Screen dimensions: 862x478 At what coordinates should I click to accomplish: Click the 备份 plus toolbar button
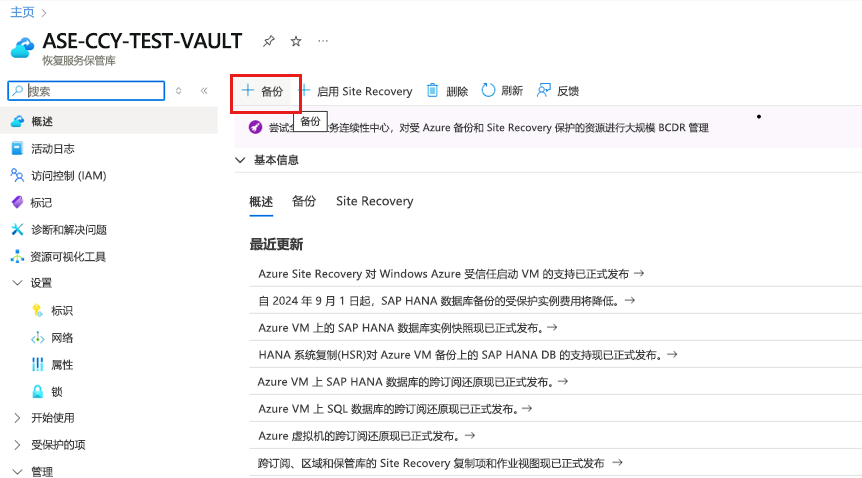tap(263, 91)
